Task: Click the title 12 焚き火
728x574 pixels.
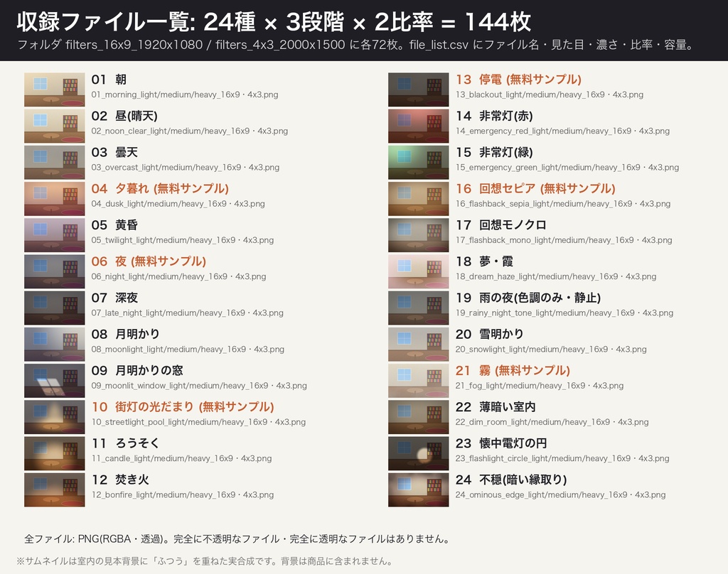Action: pos(119,480)
